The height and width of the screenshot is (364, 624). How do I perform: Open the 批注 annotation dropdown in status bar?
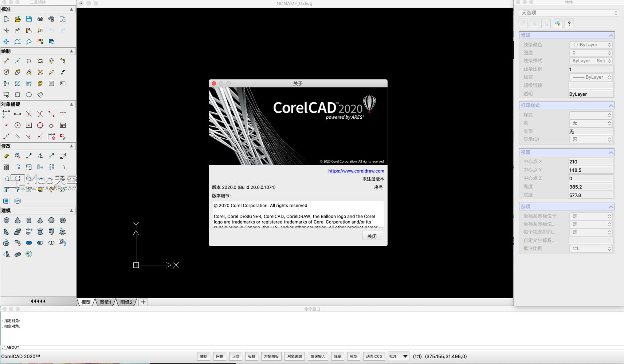tap(399, 356)
